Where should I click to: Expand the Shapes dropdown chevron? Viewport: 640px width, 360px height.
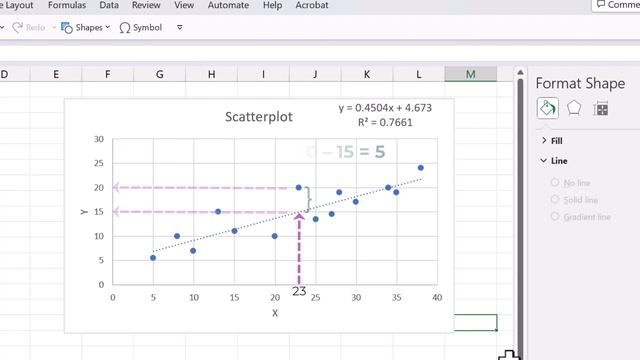tap(108, 27)
